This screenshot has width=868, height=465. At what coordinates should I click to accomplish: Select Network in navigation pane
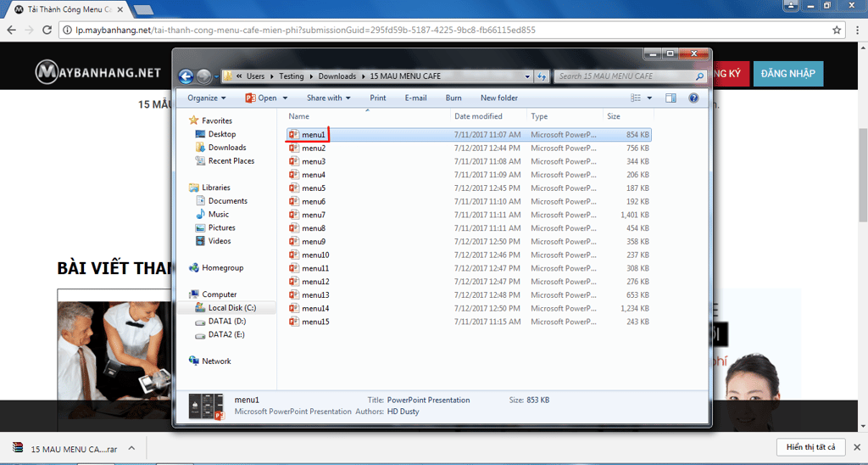216,361
